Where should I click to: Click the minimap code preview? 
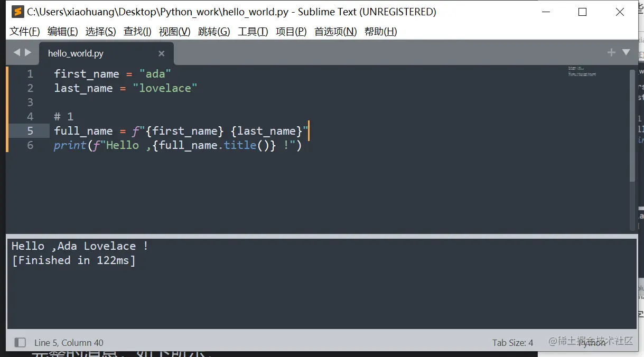point(582,71)
